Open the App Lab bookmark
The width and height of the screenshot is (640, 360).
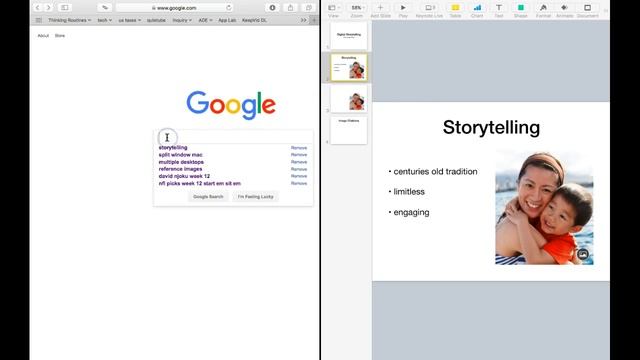click(x=227, y=20)
